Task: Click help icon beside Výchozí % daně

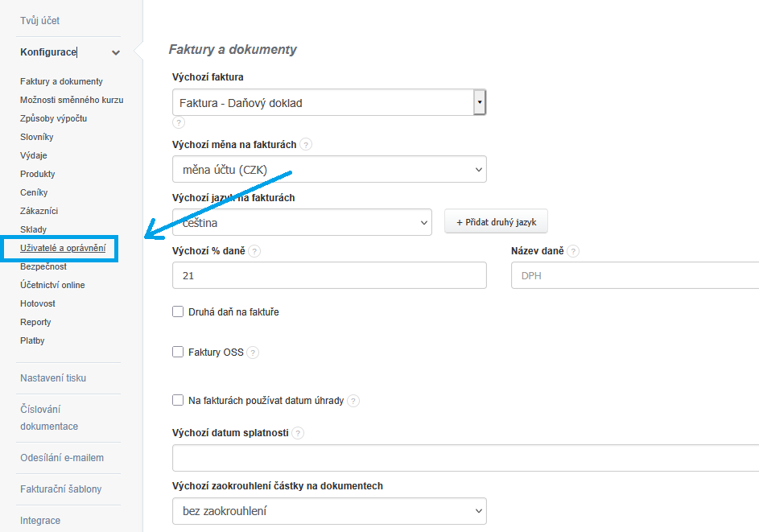Action: 254,251
